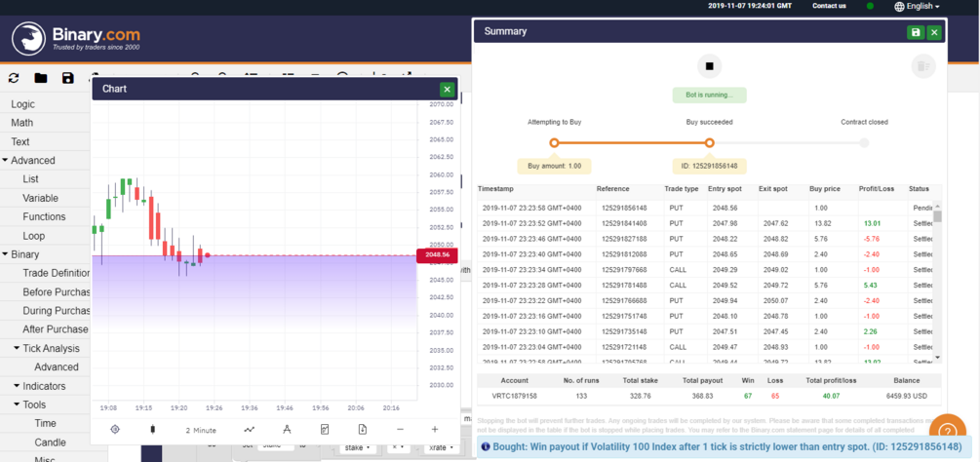Click the reset refresh icon in toolbar

pos(14,78)
